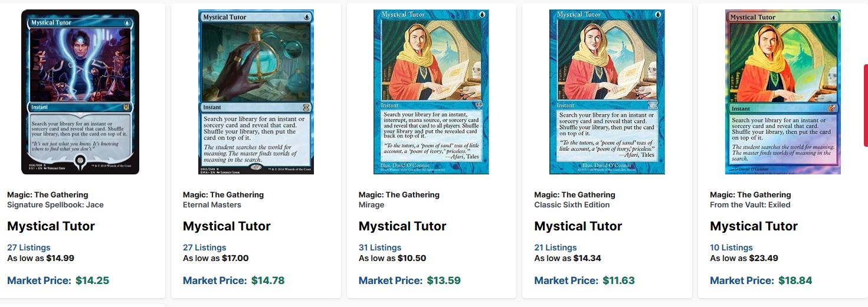The height and width of the screenshot is (307, 868).
Task: Click Mystical Tutor title under Classic Sixth Edition
Action: pyautogui.click(x=578, y=226)
